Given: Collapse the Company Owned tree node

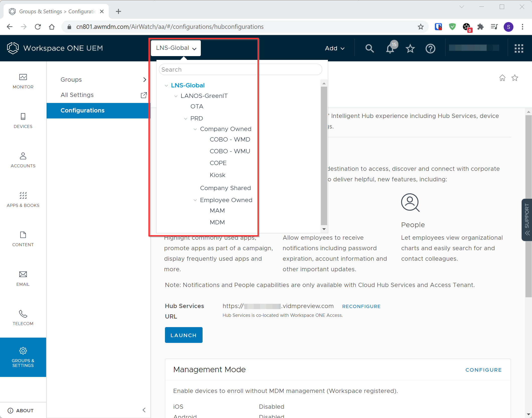Looking at the screenshot, I should [x=195, y=129].
